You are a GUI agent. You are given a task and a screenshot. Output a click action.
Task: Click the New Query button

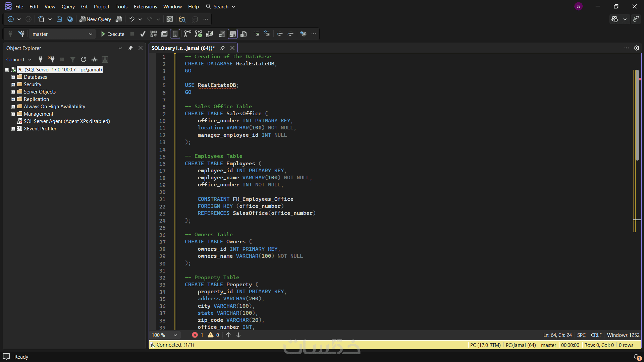pos(95,19)
